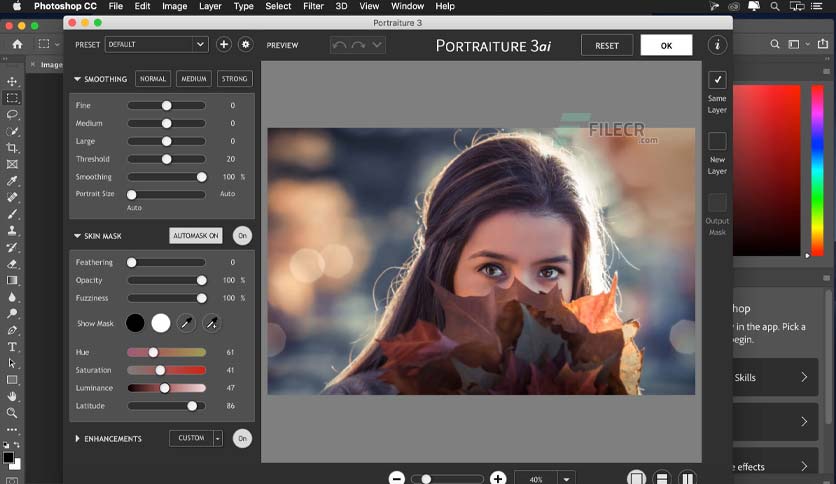Select the Hand tool
Image resolution: width=836 pixels, height=484 pixels.
pyautogui.click(x=12, y=396)
